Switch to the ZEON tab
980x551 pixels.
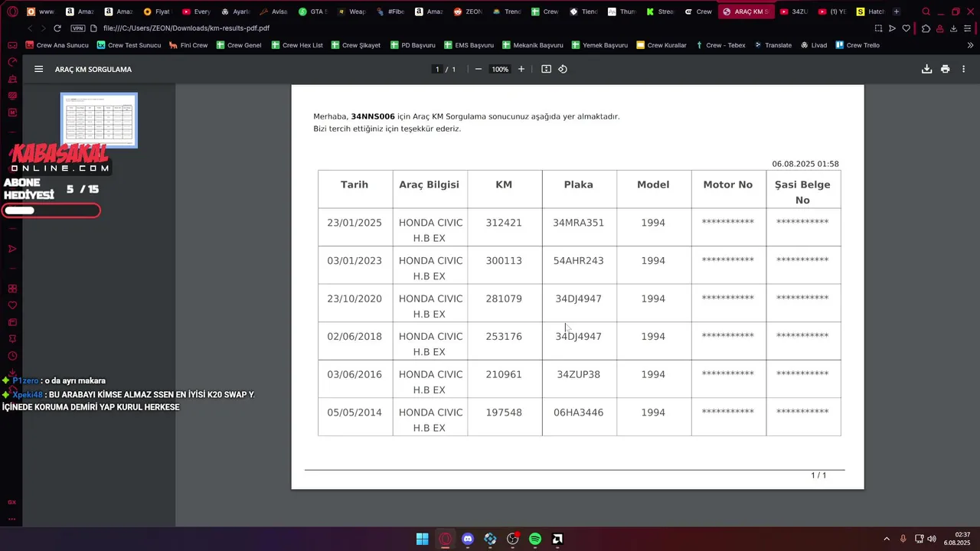pos(467,11)
